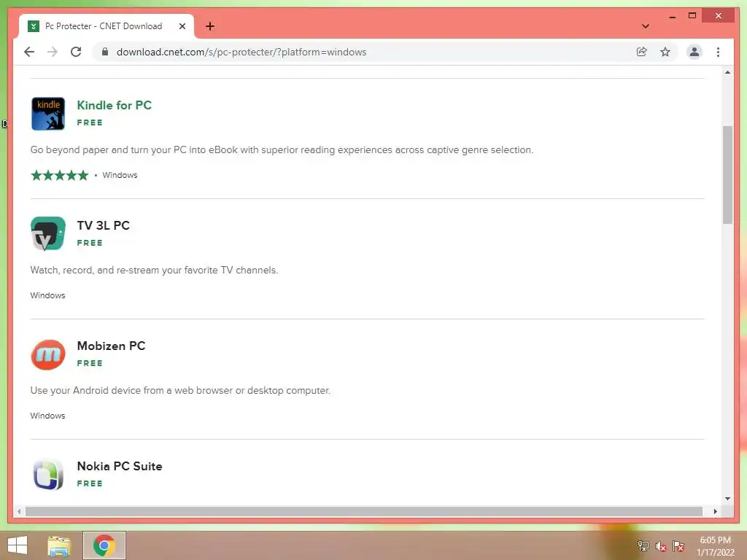View site info via the lock icon
Screen dimensions: 747x560
tap(105, 52)
